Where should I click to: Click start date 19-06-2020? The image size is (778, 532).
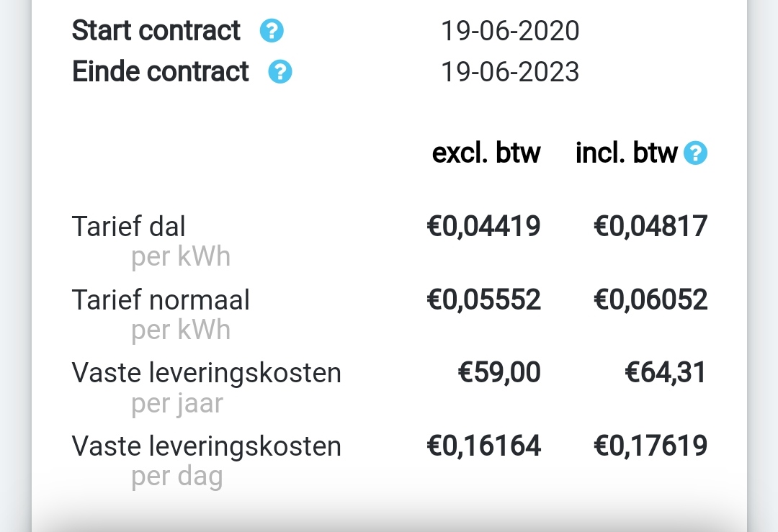point(510,31)
